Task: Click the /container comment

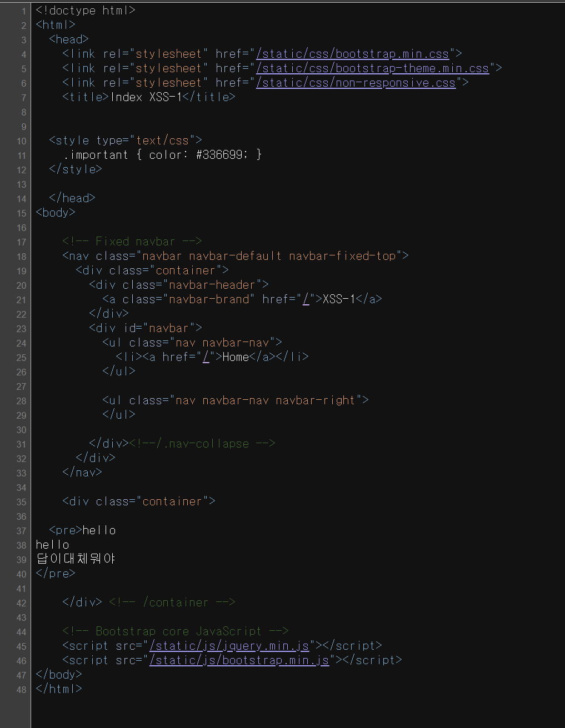Action: [172, 603]
